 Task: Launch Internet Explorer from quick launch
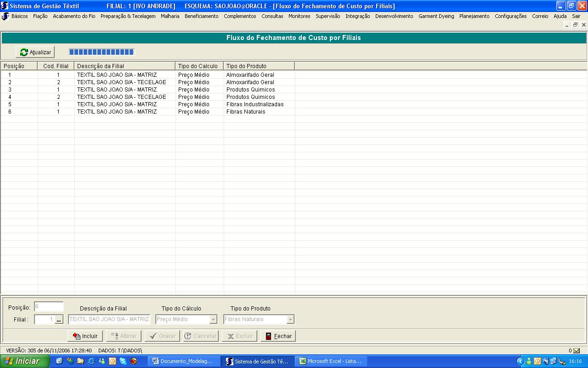pyautogui.click(x=91, y=361)
